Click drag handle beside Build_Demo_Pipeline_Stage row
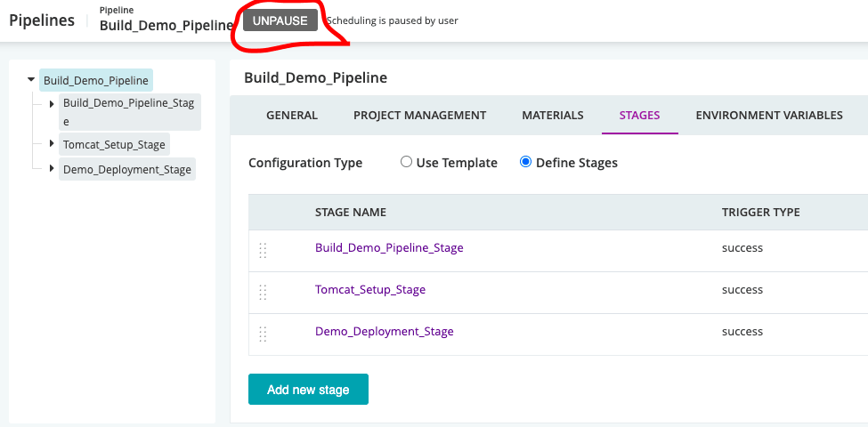The height and width of the screenshot is (427, 868). pyautogui.click(x=263, y=250)
